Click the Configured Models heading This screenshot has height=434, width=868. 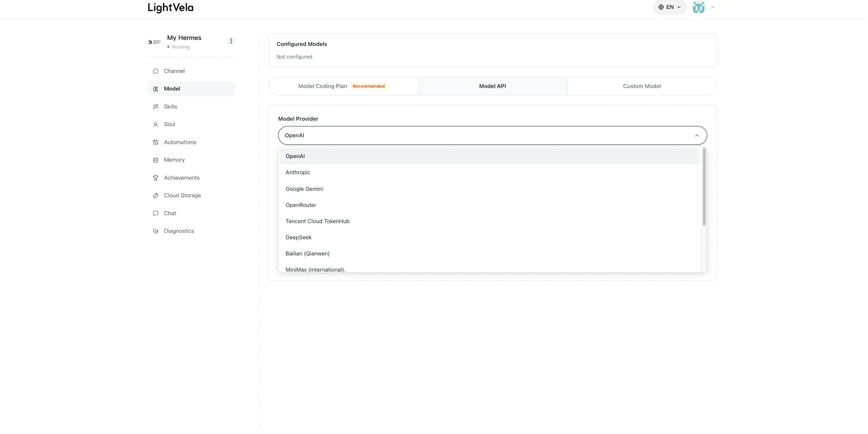coord(302,44)
